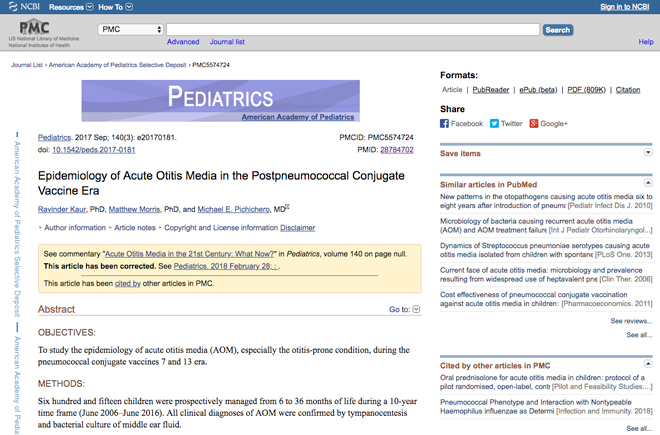This screenshot has height=435, width=660.
Task: View author Ravinder Kaur
Action: 62,209
